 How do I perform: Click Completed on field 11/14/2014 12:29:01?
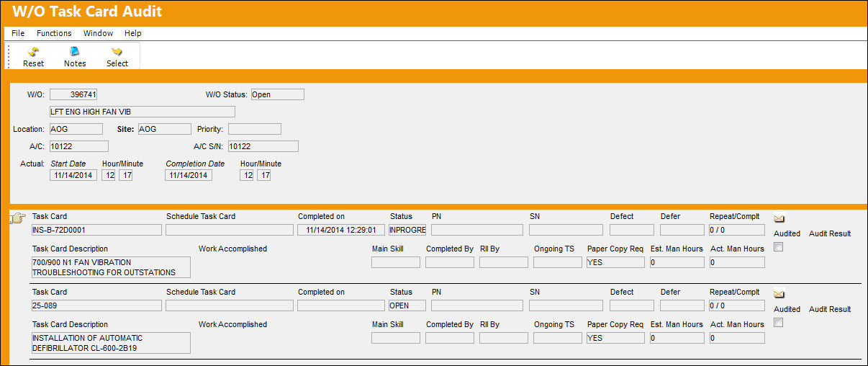[x=340, y=230]
